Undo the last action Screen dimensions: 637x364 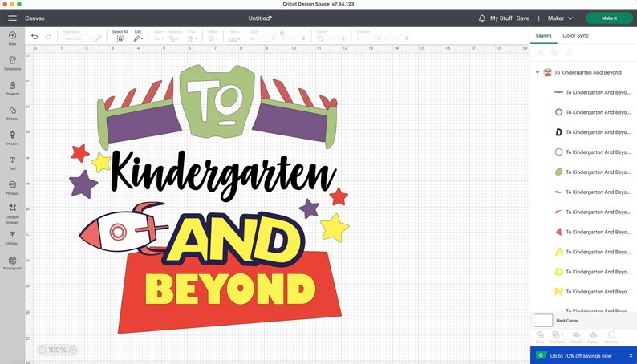click(34, 37)
